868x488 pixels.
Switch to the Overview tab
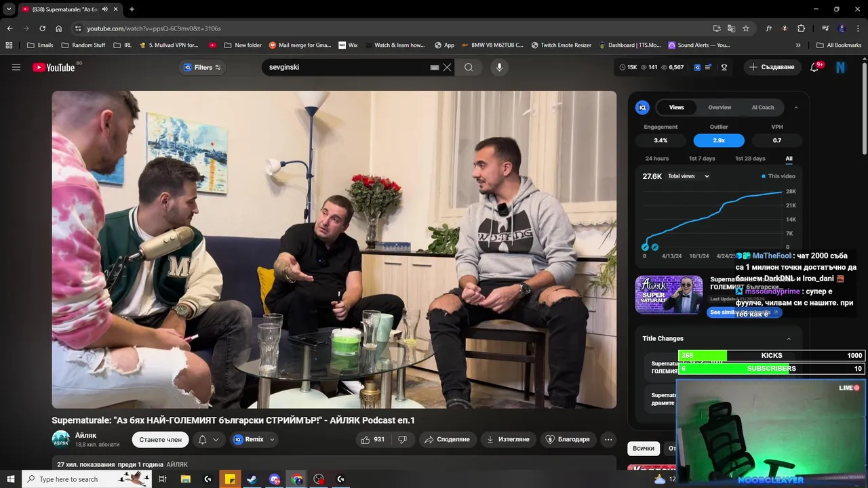pyautogui.click(x=719, y=107)
